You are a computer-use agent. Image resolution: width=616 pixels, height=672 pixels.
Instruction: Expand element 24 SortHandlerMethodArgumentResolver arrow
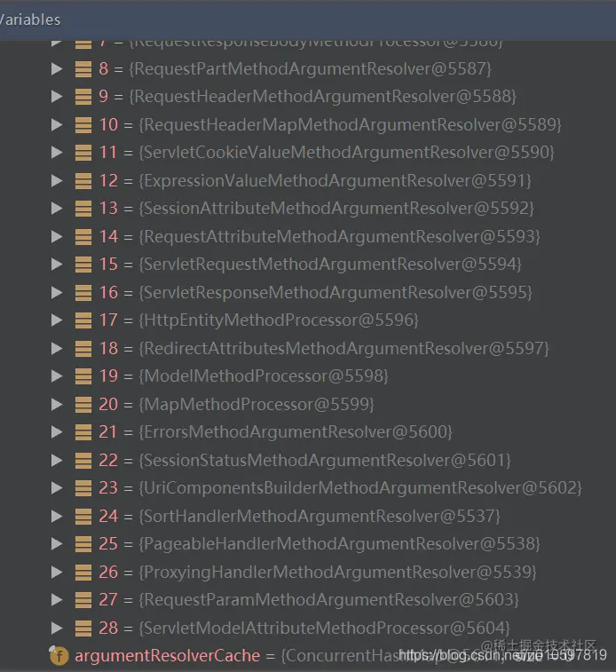click(57, 516)
